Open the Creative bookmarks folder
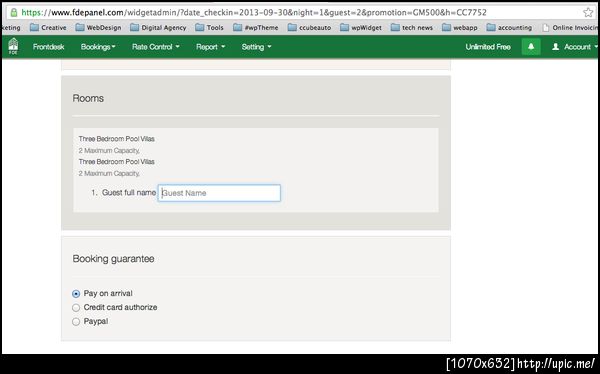 [x=48, y=28]
